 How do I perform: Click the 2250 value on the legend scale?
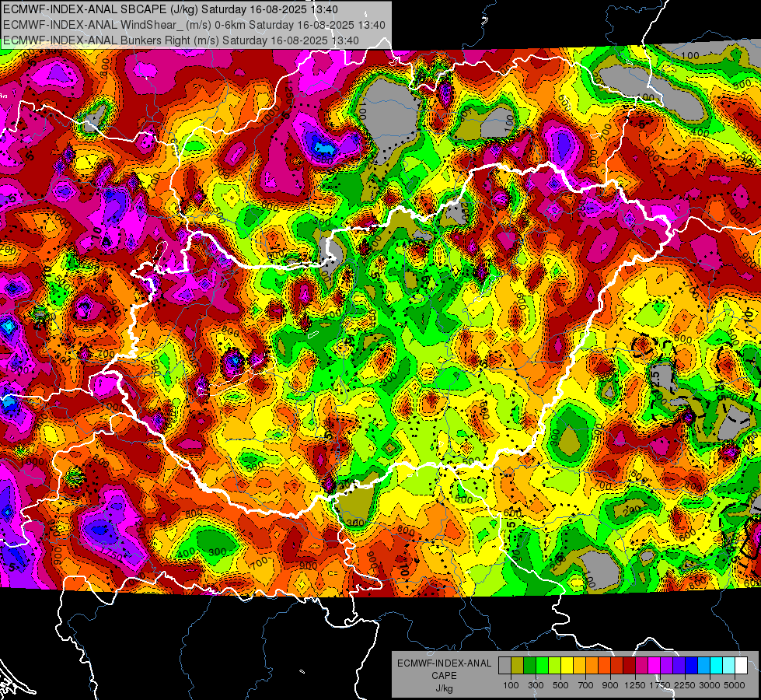tap(686, 685)
